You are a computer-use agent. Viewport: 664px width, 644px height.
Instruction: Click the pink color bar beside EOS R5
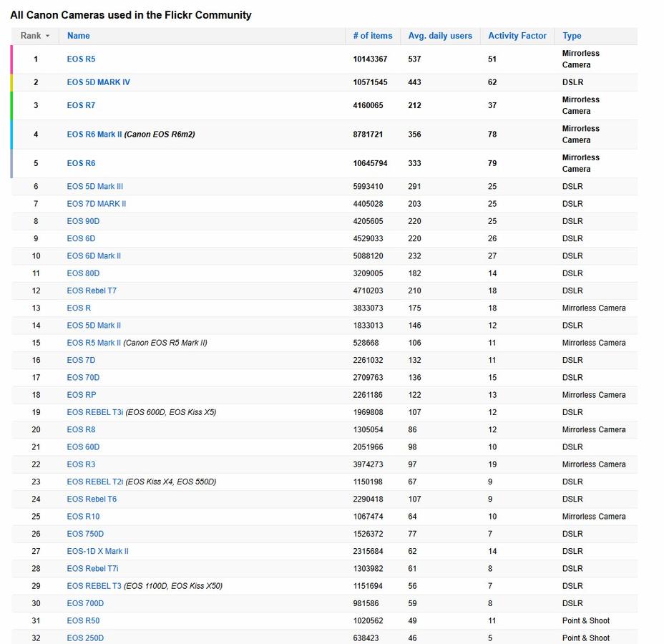click(x=11, y=59)
